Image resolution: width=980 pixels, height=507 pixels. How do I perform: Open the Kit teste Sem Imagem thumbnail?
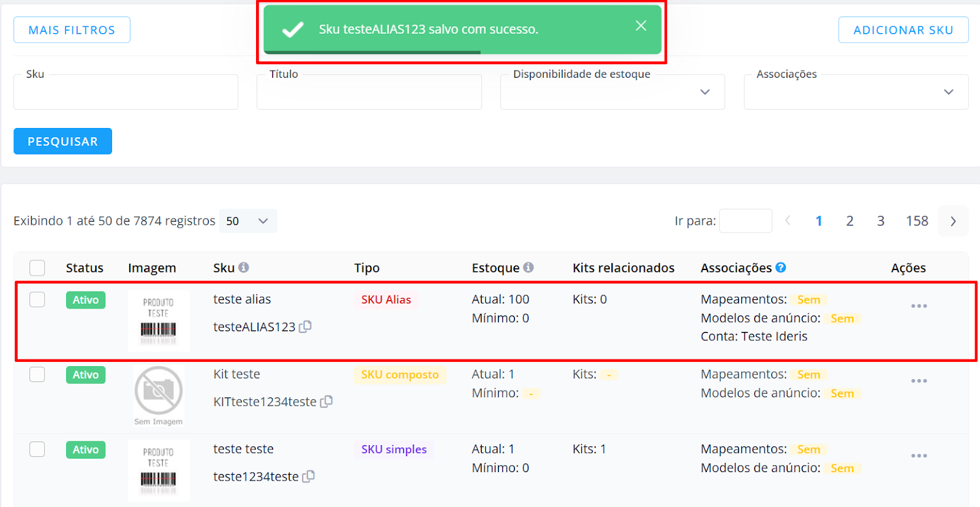click(x=159, y=396)
